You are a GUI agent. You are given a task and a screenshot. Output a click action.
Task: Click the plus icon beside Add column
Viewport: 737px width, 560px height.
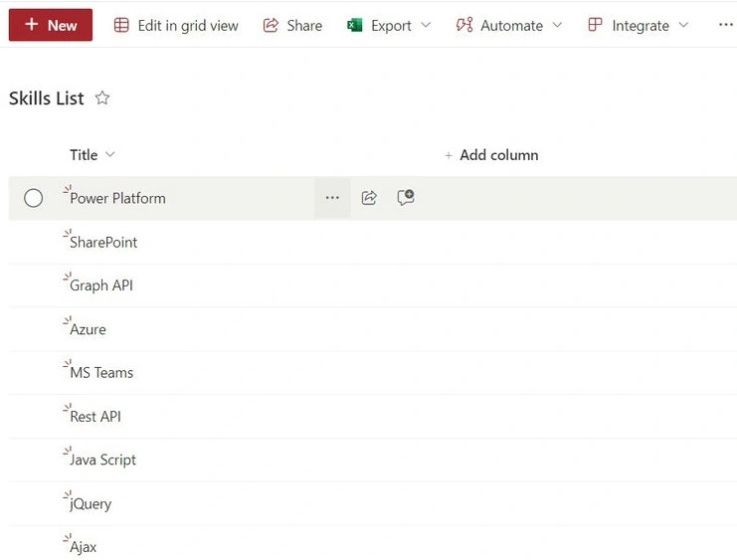[x=449, y=155]
